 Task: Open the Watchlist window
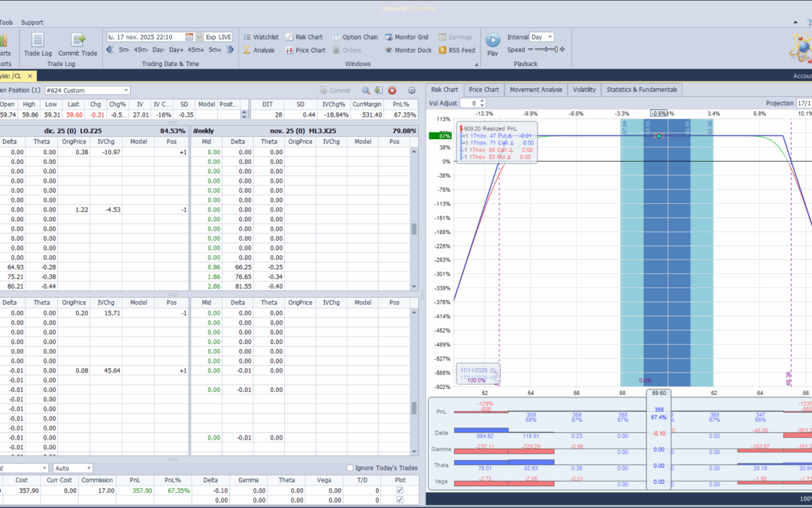coord(261,37)
